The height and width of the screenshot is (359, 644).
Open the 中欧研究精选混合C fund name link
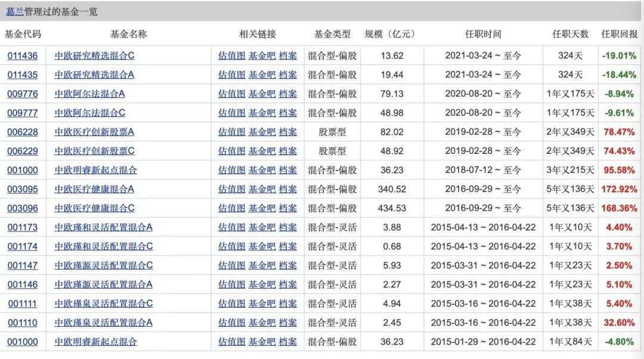94,56
